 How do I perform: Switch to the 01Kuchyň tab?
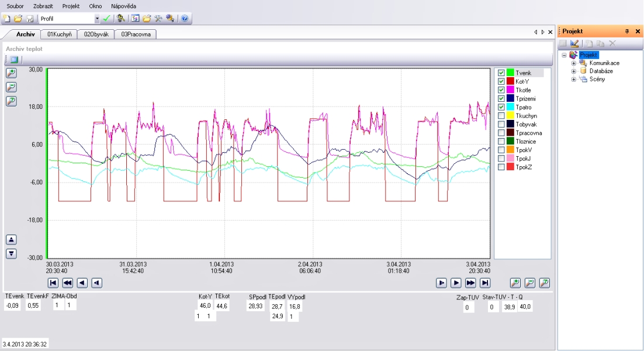[59, 34]
